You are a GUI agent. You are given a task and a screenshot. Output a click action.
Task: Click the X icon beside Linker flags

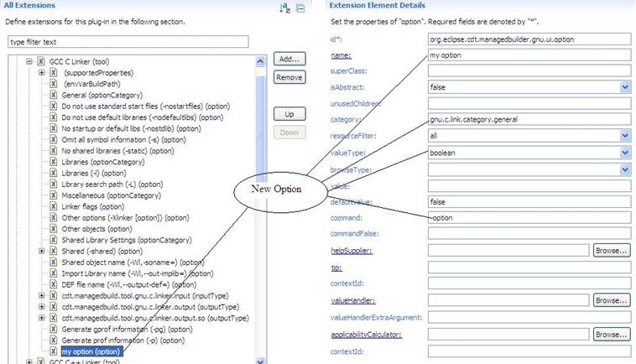tap(53, 206)
